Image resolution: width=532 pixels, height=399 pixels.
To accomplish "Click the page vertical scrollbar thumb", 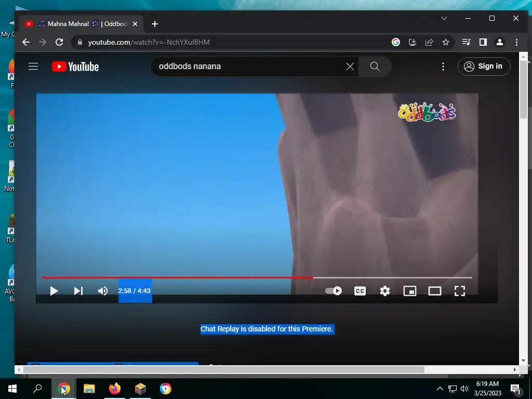I will coord(524,90).
